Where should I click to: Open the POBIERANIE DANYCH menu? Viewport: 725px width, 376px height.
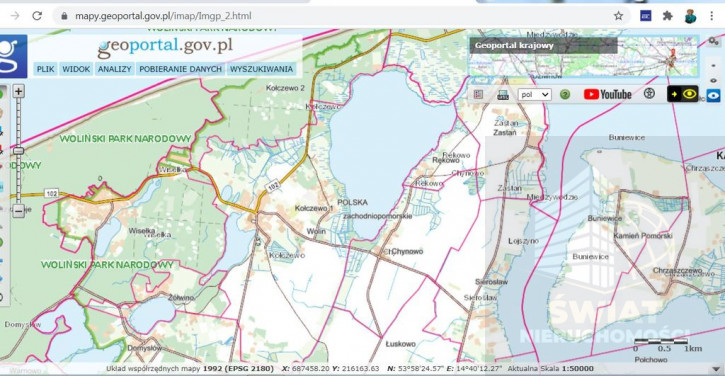click(x=180, y=69)
